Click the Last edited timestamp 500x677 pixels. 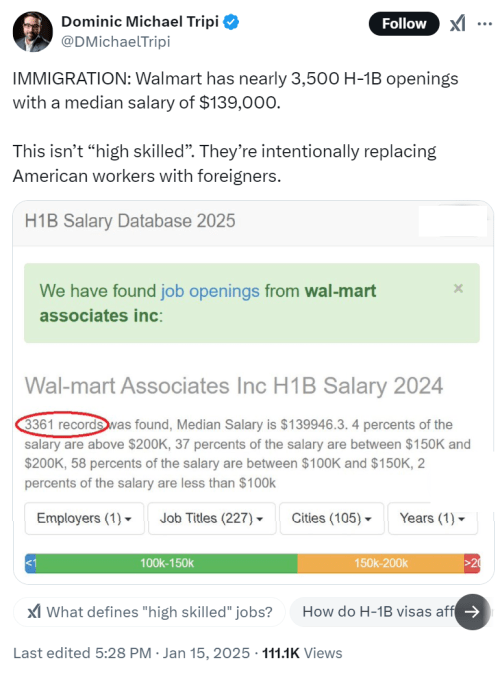[x=131, y=653]
